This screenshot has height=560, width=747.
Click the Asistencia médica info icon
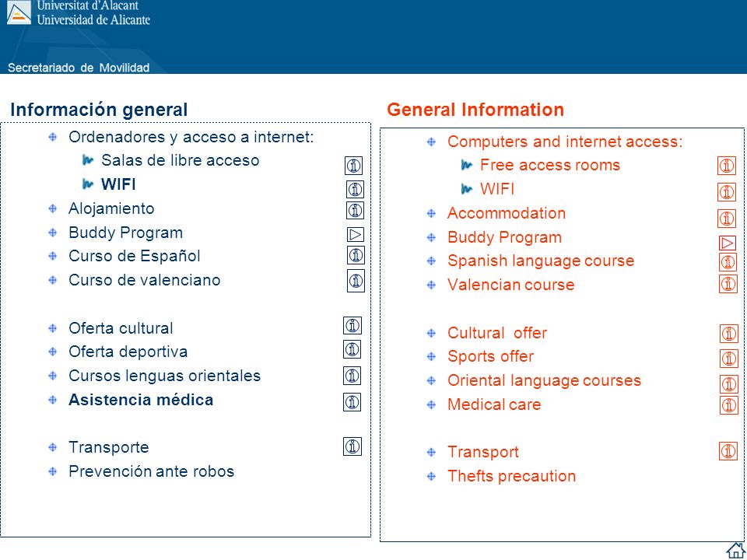(x=352, y=402)
